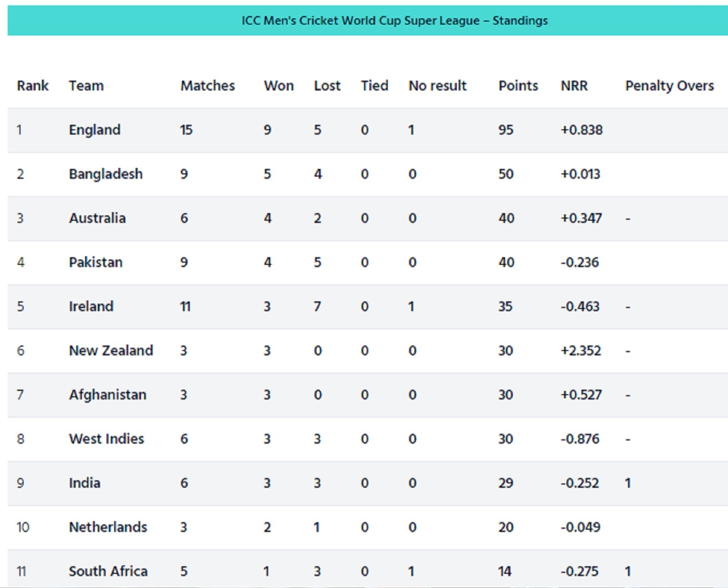Viewport: 728px width, 588px height.
Task: Click the Ireland team name
Action: click(91, 307)
